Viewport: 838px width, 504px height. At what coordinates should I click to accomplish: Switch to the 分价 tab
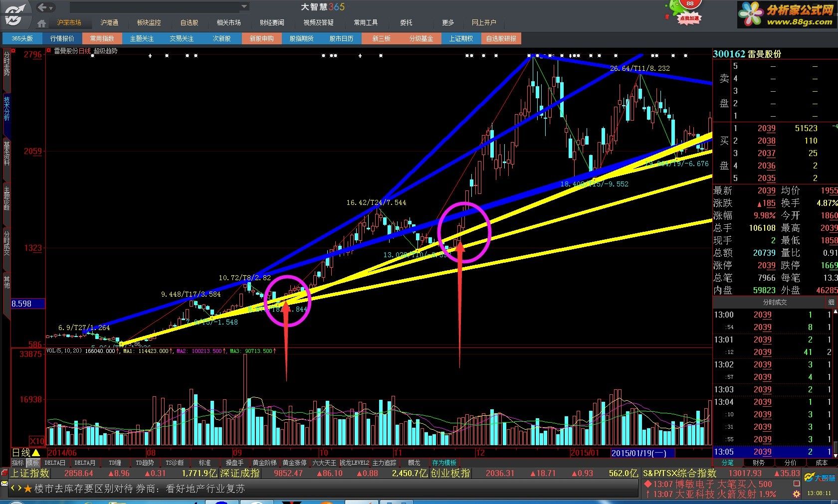click(x=790, y=463)
